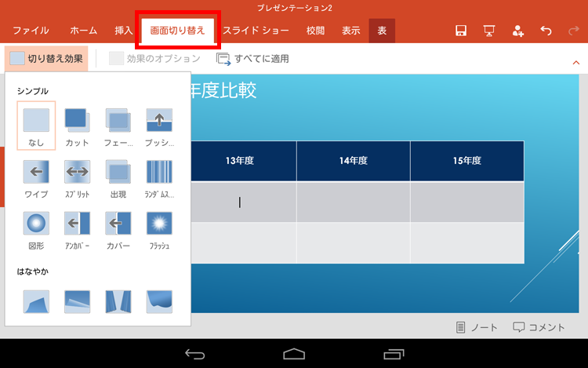Collapse the ribbon with the chevron

coord(576,61)
